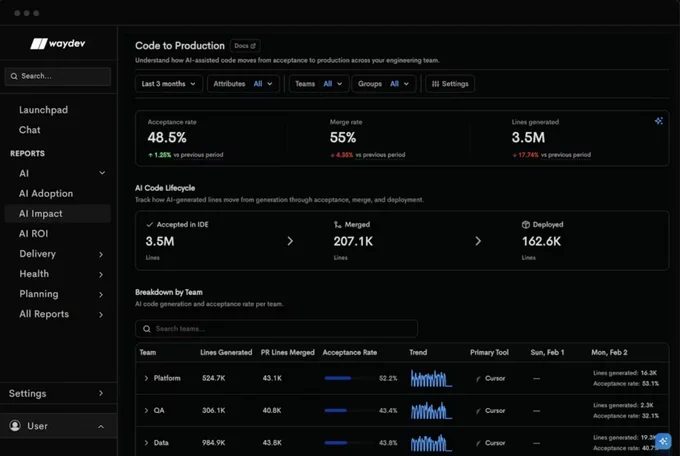Click the arrow between Merged and Deployed
The image size is (680, 456).
pyautogui.click(x=478, y=241)
